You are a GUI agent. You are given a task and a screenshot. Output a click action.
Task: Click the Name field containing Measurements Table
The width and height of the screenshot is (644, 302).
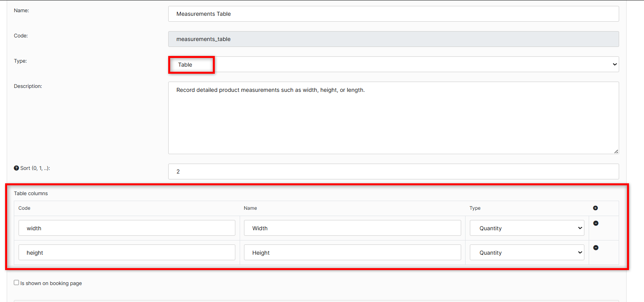[x=393, y=14]
